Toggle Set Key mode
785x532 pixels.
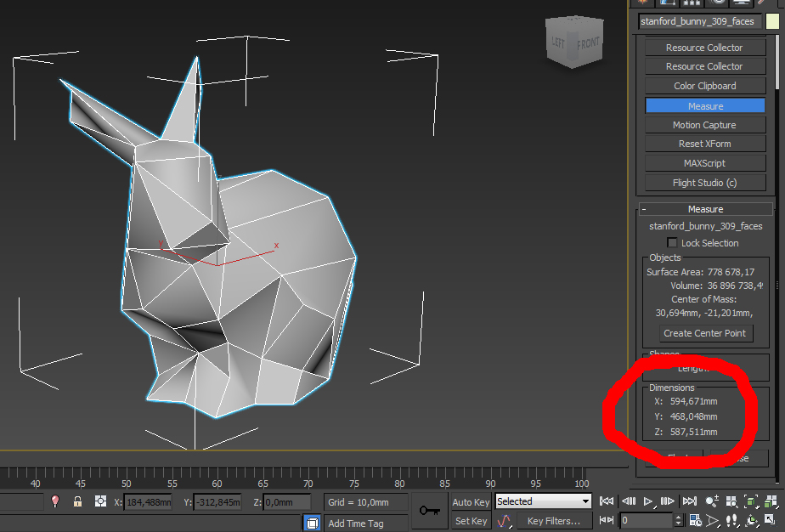click(x=471, y=521)
